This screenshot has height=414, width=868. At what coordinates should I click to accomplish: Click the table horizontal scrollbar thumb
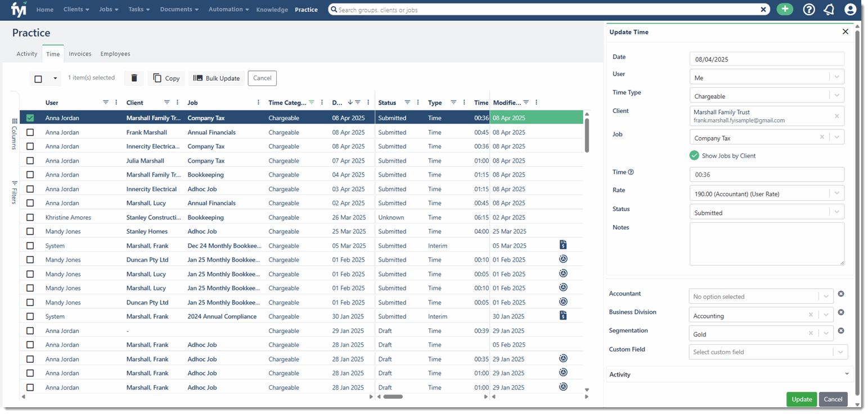coord(393,397)
